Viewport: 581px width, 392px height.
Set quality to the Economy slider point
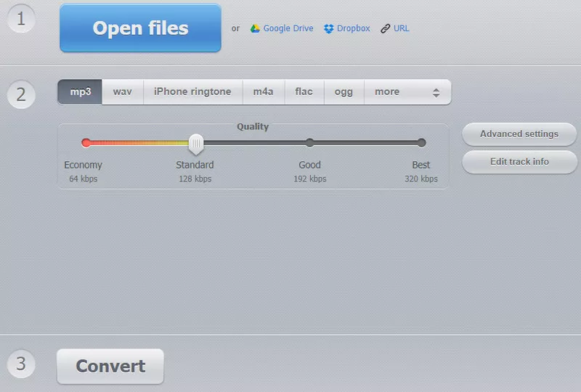click(86, 143)
